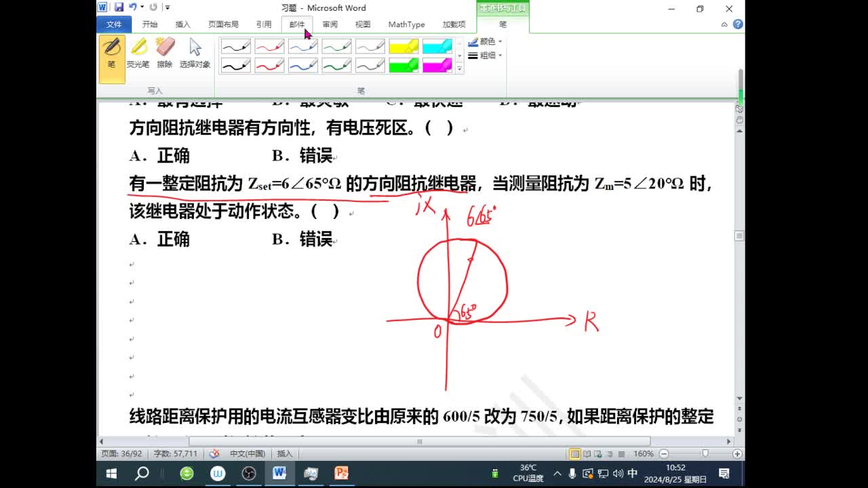Toggle Insert (插入) mode in status bar

pos(285,453)
